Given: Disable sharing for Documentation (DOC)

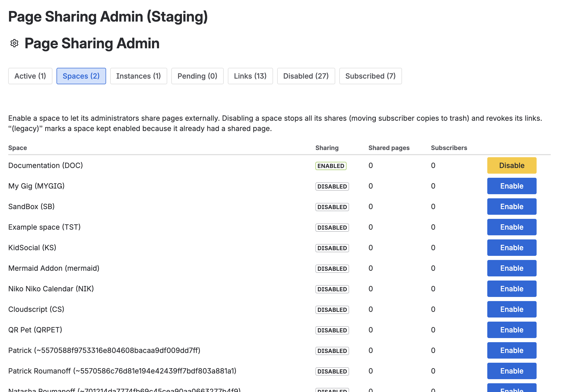Looking at the screenshot, I should click(512, 165).
